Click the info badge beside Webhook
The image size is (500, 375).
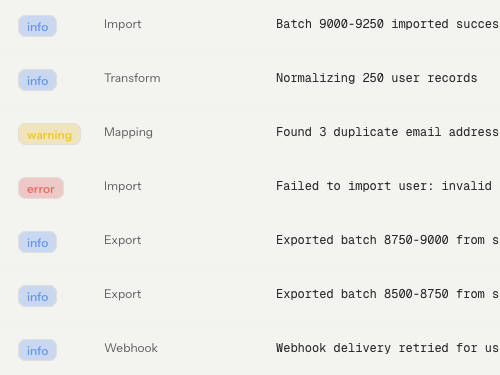click(x=37, y=350)
